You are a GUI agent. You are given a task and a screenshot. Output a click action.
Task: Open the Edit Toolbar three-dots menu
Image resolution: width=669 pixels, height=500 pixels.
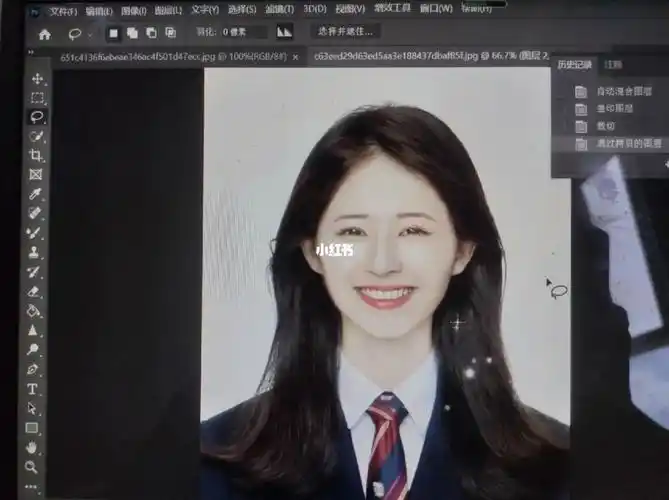[31, 487]
